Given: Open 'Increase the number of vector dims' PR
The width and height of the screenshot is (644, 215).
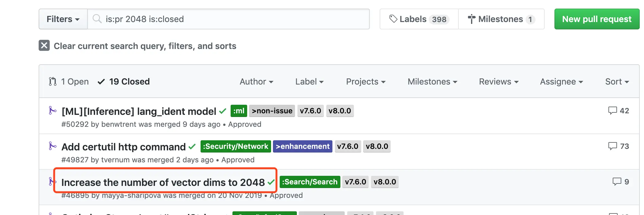Looking at the screenshot, I should click(163, 182).
